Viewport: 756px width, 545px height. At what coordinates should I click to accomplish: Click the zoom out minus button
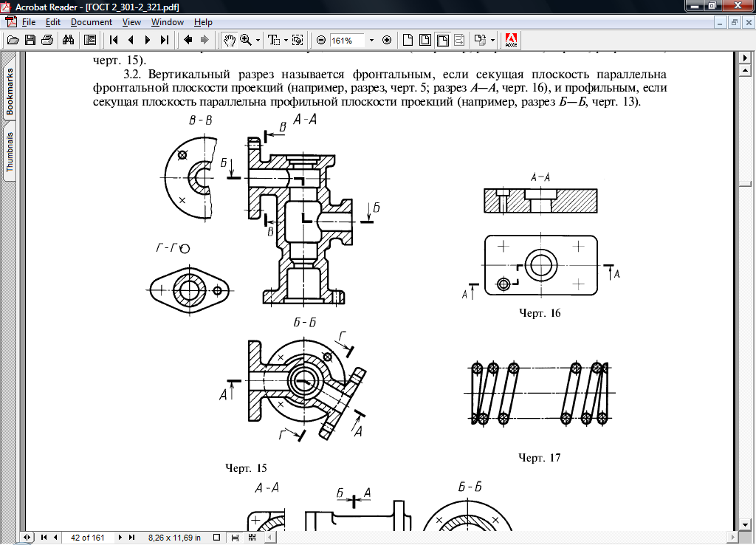click(321, 40)
